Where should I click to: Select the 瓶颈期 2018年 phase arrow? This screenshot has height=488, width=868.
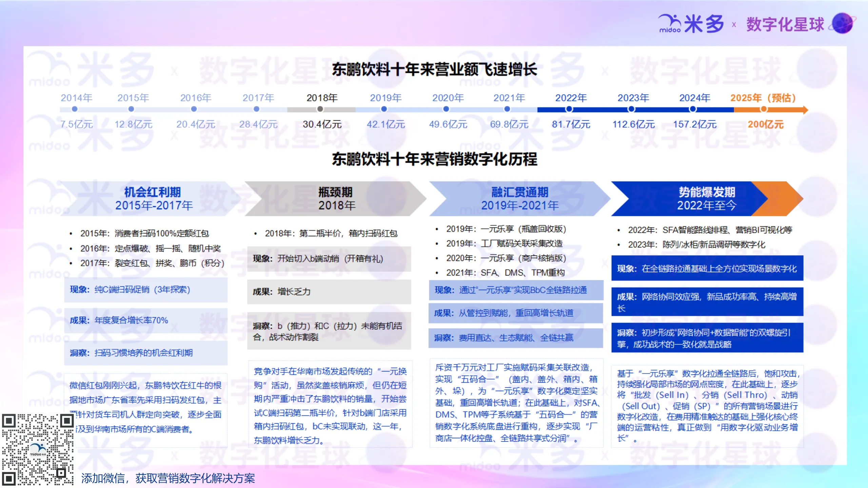[x=336, y=199]
